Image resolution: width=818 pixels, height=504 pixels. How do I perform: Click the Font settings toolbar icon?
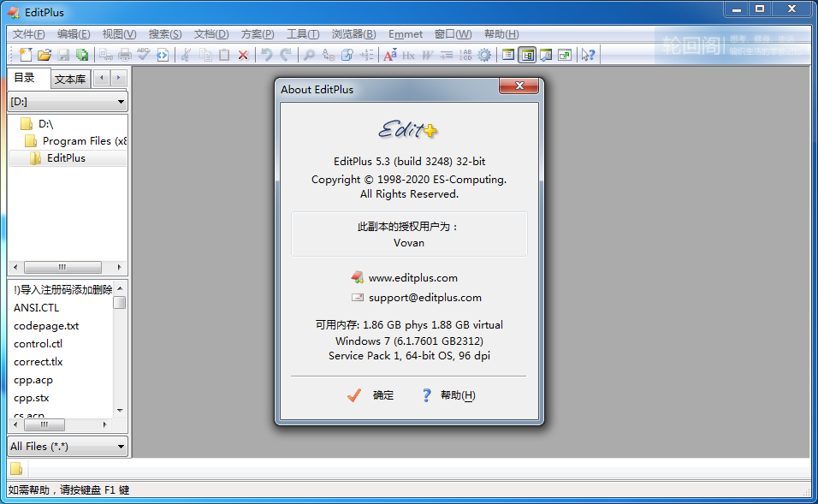[x=389, y=55]
